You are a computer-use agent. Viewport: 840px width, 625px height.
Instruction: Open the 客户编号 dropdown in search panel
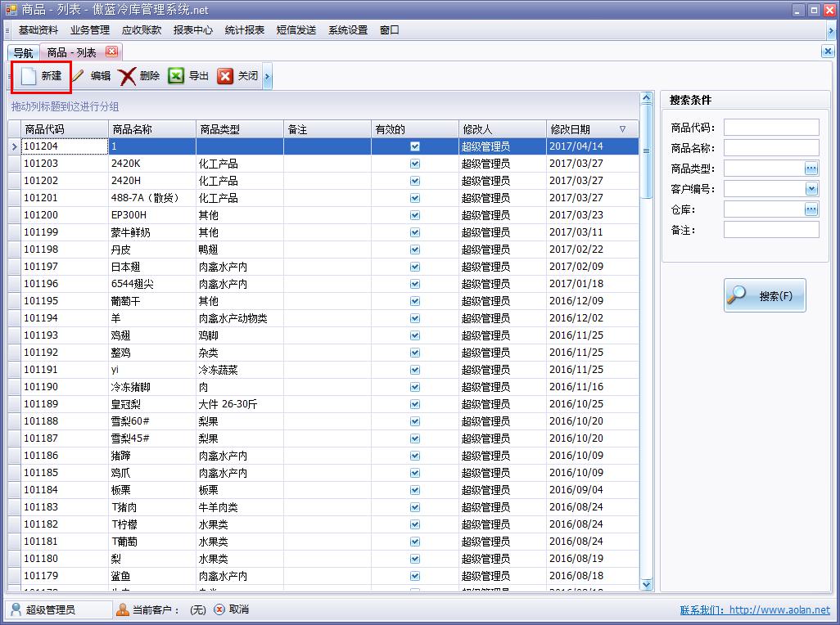[811, 189]
